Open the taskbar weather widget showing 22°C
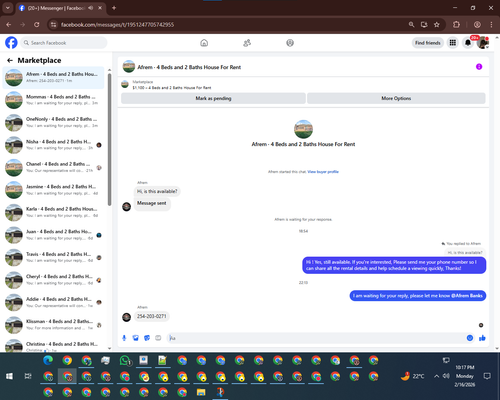 413,376
